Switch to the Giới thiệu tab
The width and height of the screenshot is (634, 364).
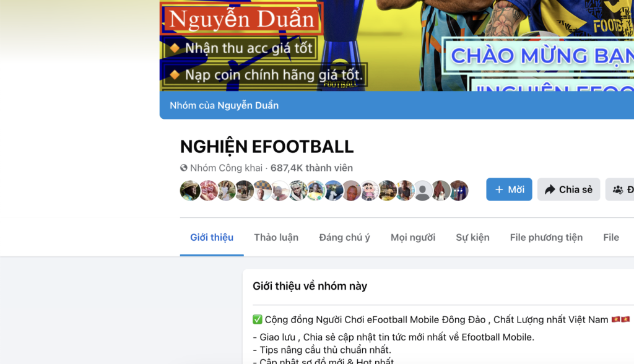[212, 238]
